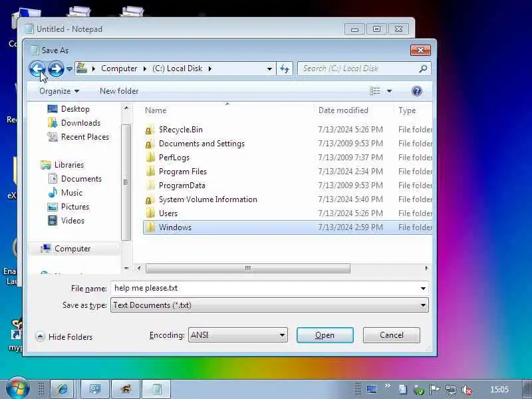
Task: Click the Windows folder icon
Action: pos(150,227)
